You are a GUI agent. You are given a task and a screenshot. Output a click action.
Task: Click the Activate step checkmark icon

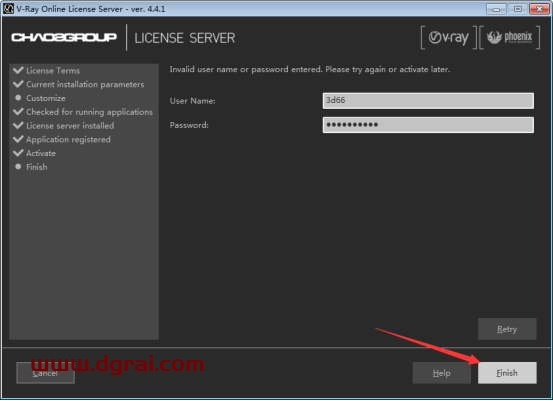[x=18, y=153]
